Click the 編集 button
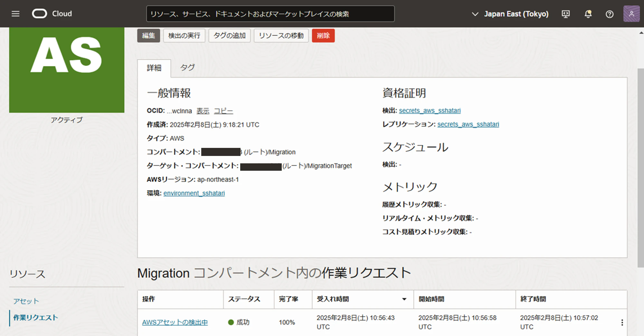 coord(148,35)
